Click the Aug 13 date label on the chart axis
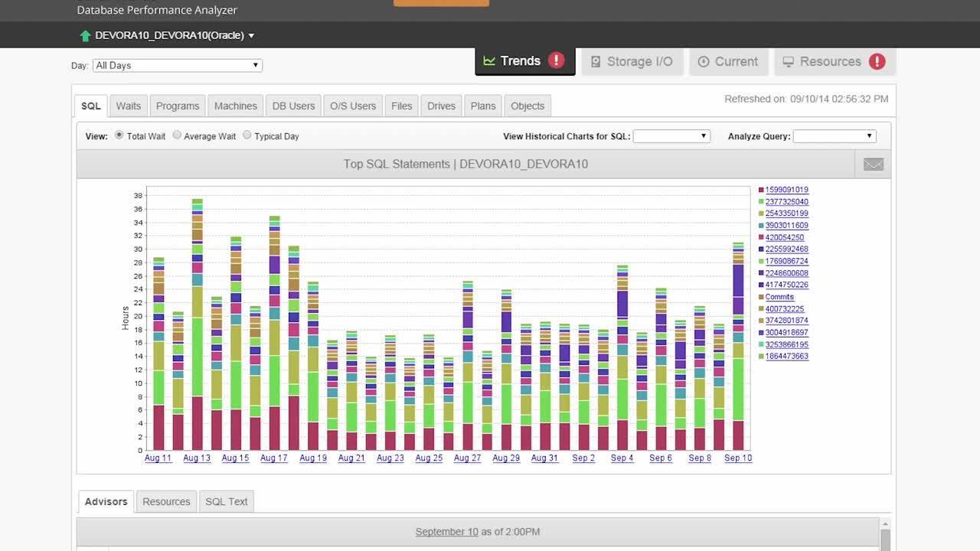 click(196, 458)
